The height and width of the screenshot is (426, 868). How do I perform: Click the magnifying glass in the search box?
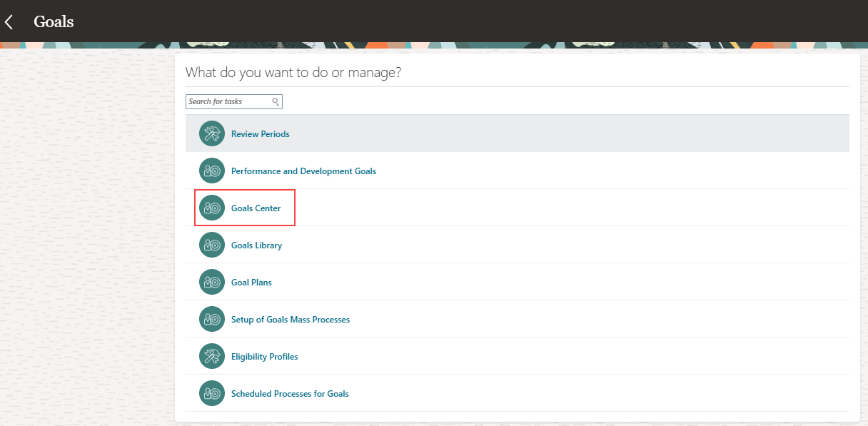point(276,101)
